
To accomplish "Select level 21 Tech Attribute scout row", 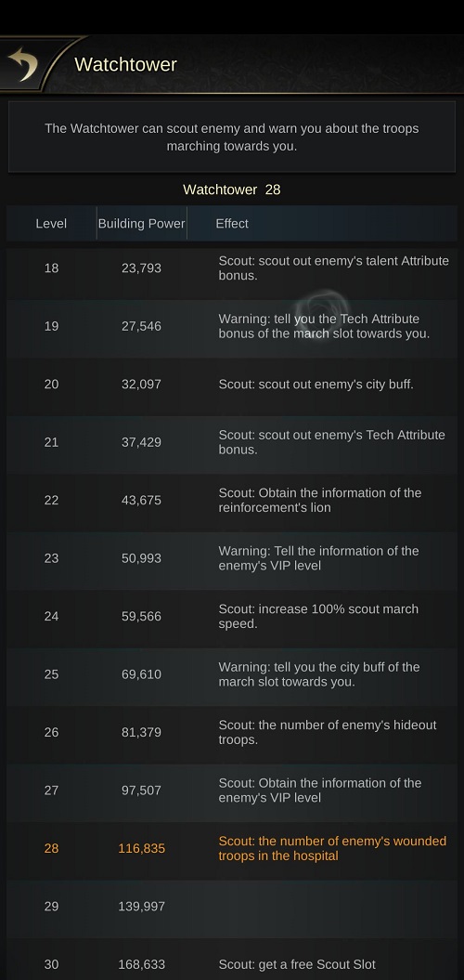I will [232, 442].
